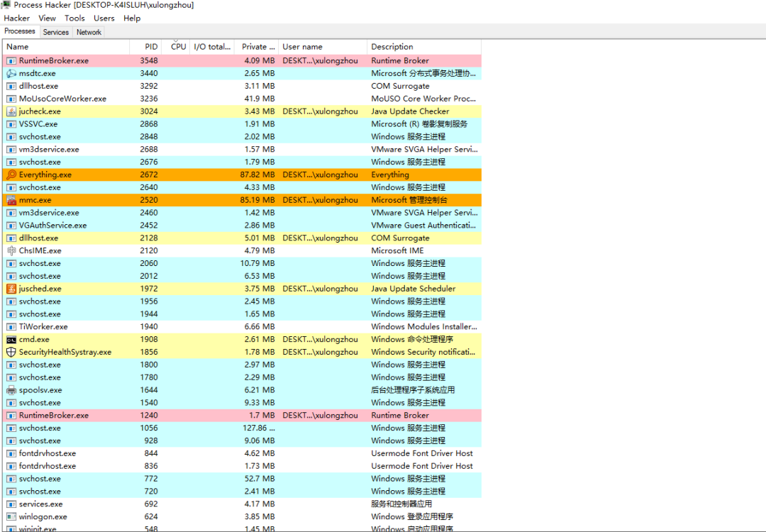Sort processes by the CPU column header

click(x=176, y=47)
